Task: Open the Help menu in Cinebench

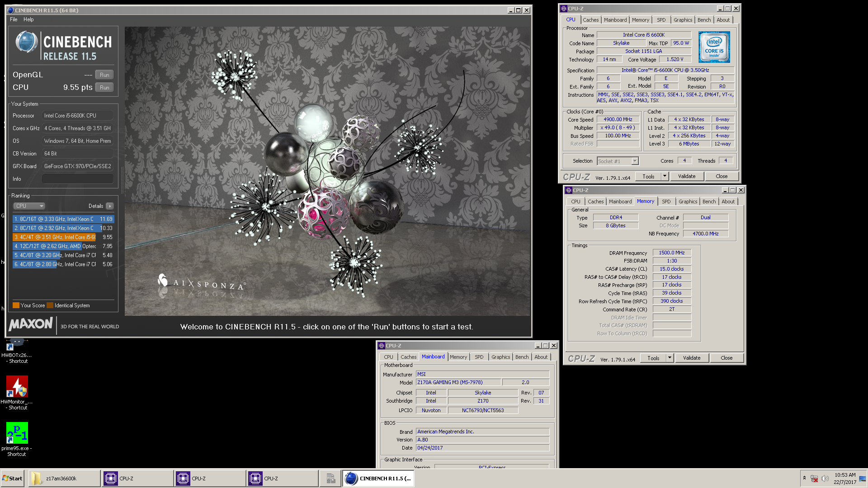Action: [28, 19]
